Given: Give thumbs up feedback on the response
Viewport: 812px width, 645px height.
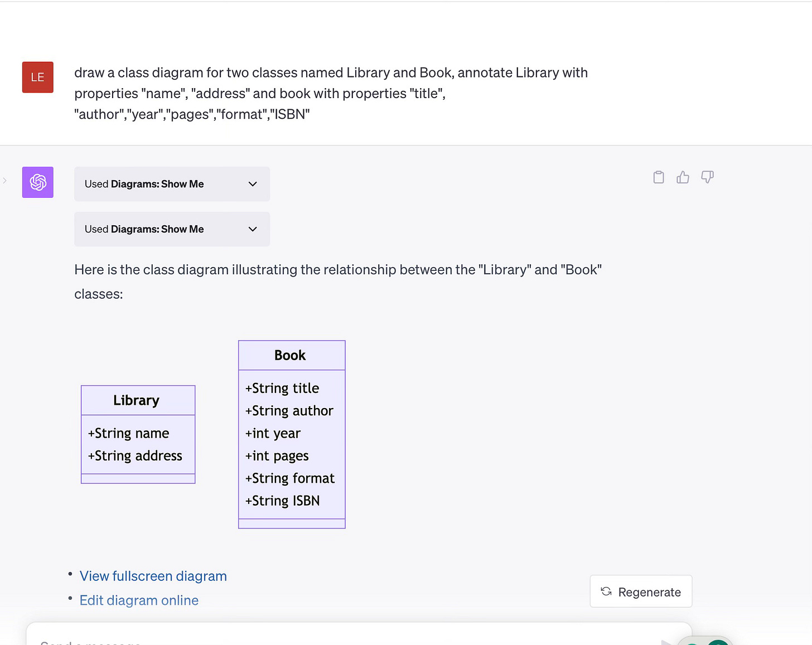Looking at the screenshot, I should (683, 177).
